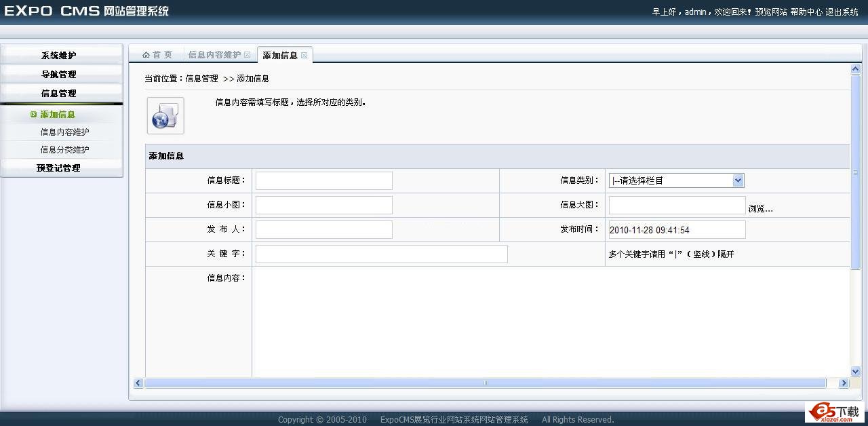Click the 预览网站 link in the header
The height and width of the screenshot is (426, 868).
click(x=771, y=12)
